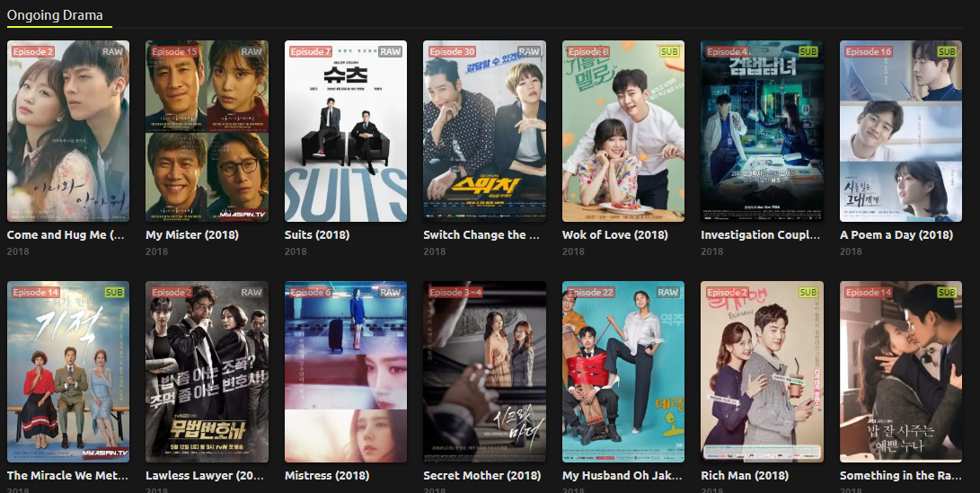Viewport: 980px width, 493px height.
Task: Select Episode 2 badge on Lawless Lawyer
Action: (x=172, y=293)
